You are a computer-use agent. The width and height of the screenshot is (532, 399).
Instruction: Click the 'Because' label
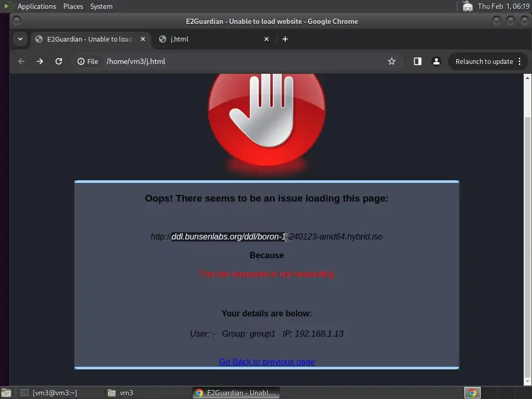[267, 255]
